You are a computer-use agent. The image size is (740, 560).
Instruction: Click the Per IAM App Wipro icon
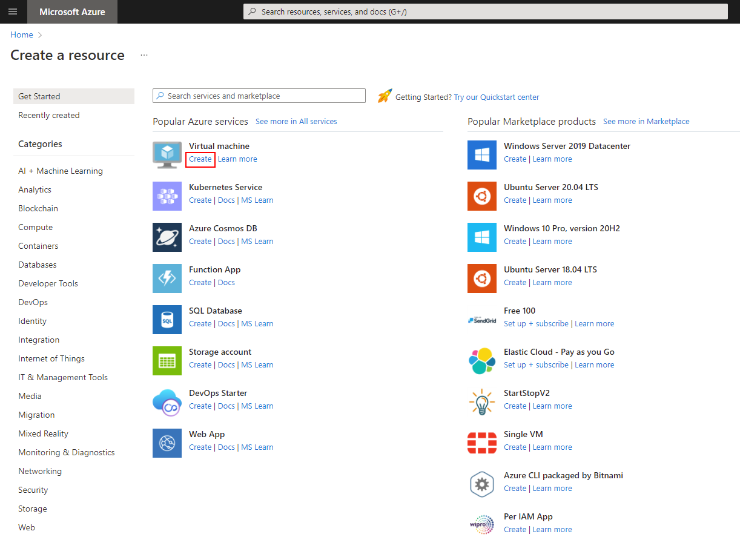pos(482,525)
